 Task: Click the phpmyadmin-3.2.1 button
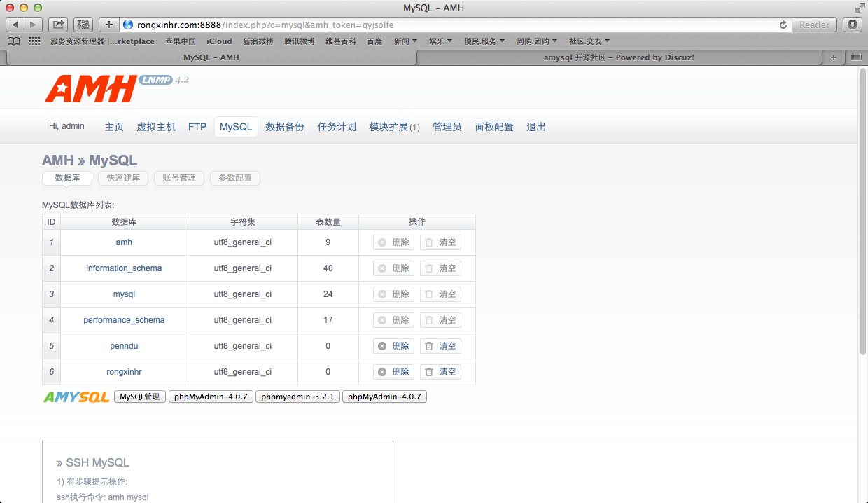click(x=297, y=397)
